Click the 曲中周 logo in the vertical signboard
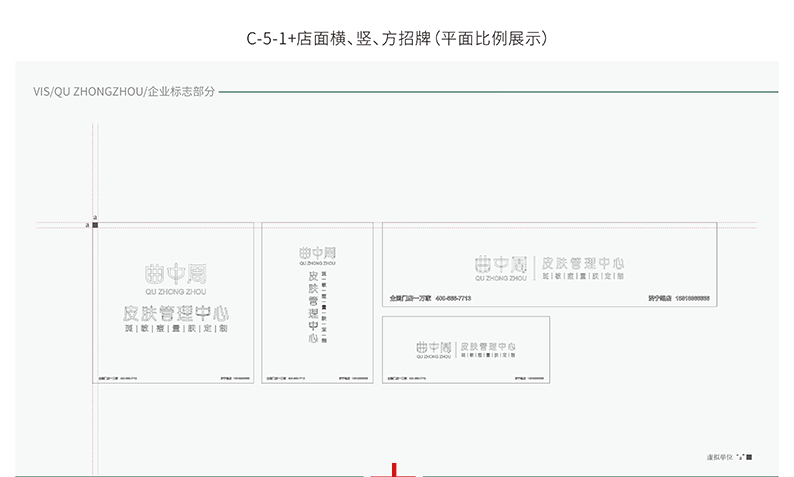This screenshot has height=477, width=794. click(317, 254)
